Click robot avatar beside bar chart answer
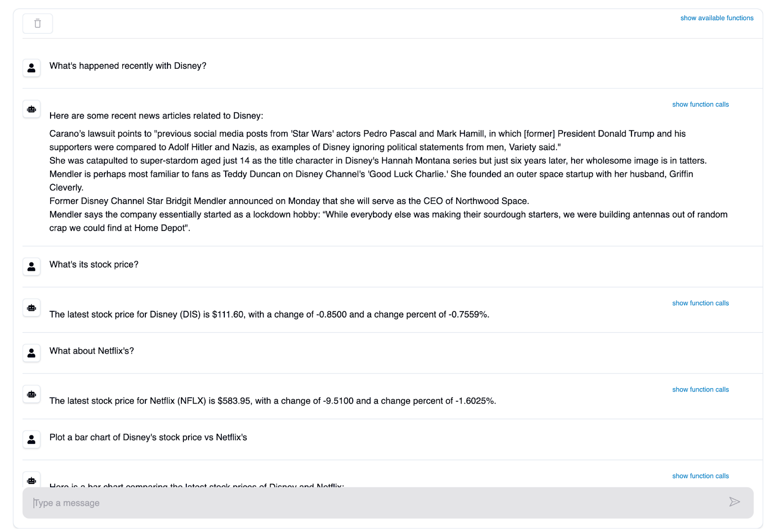 click(x=31, y=481)
